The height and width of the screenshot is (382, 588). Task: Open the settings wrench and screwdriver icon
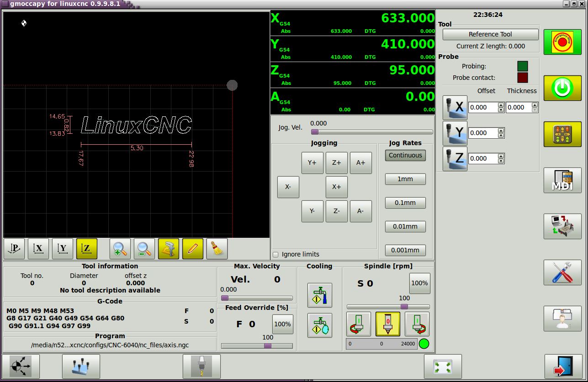[562, 272]
